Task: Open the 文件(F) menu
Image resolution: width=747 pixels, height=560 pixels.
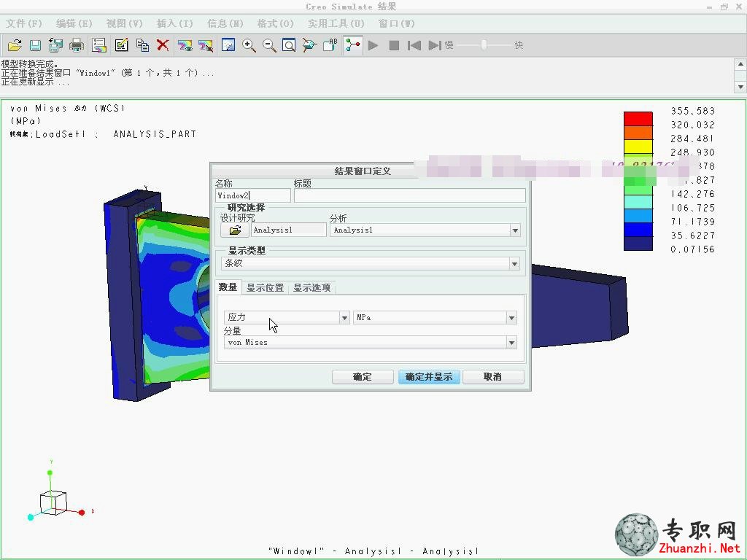Action: tap(24, 23)
